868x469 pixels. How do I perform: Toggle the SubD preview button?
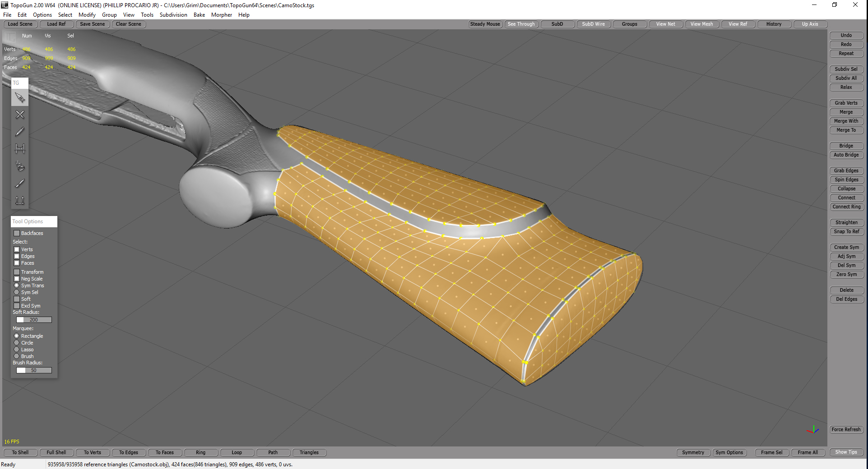pos(557,24)
